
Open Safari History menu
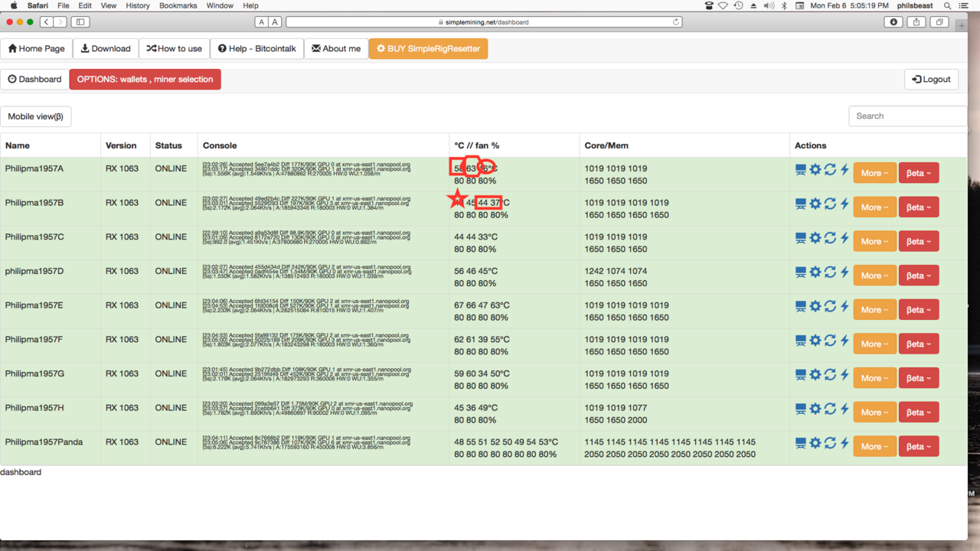click(x=138, y=5)
